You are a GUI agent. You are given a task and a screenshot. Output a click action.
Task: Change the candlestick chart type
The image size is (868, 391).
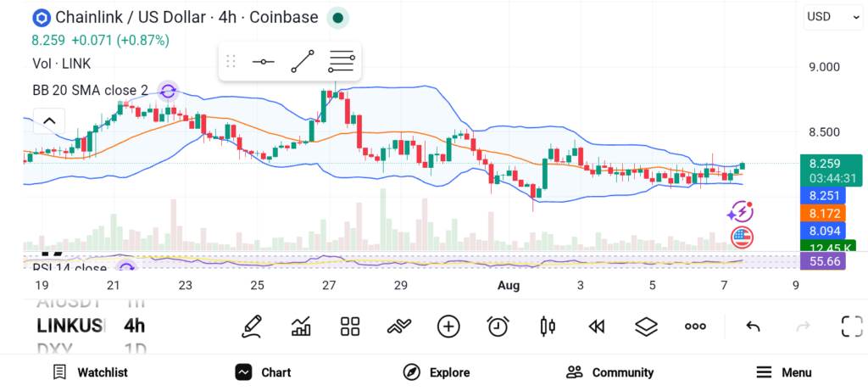pyautogui.click(x=547, y=327)
